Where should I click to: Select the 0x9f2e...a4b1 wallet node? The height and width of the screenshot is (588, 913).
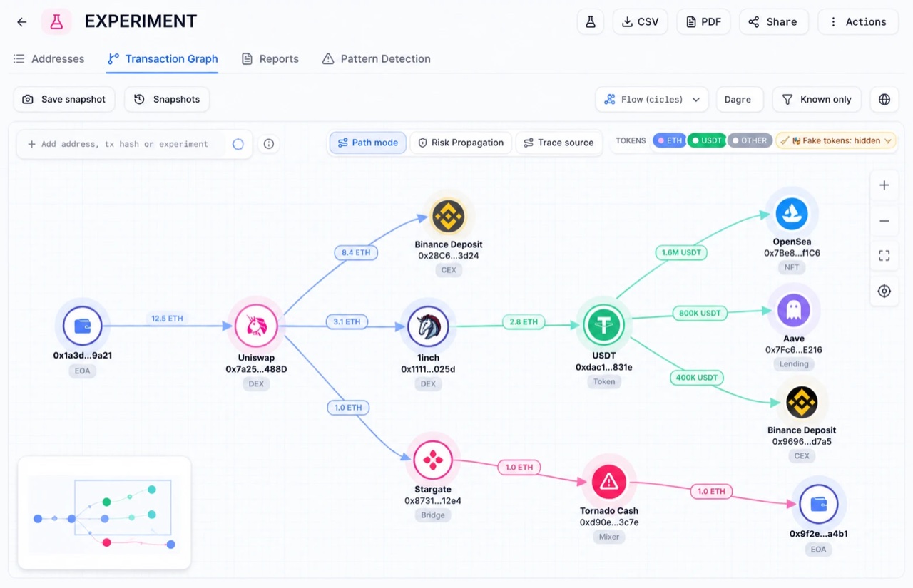(819, 504)
